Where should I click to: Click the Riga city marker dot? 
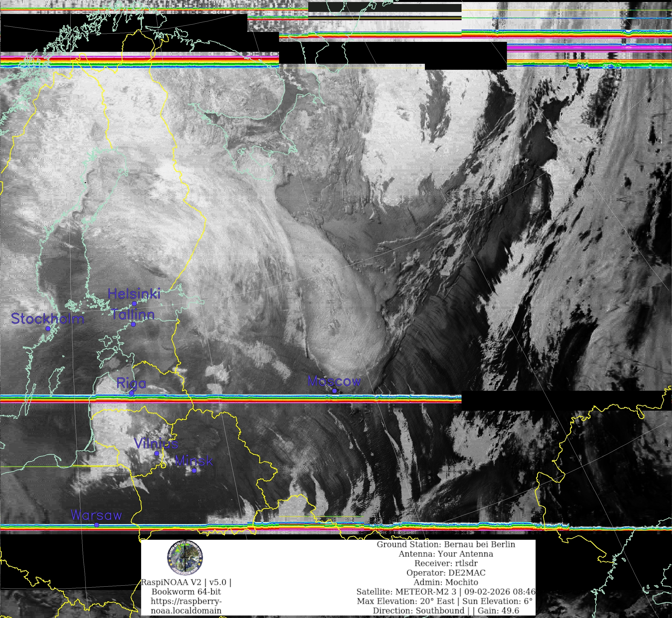[131, 393]
